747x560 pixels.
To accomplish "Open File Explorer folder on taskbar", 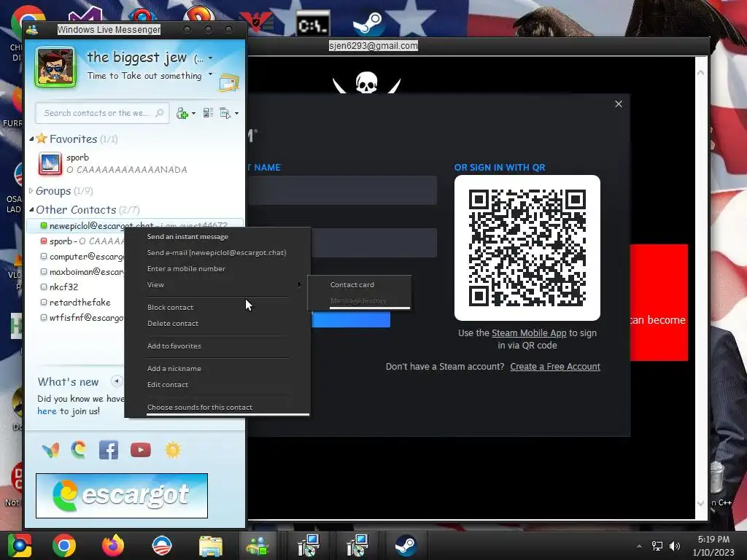I will [211, 545].
